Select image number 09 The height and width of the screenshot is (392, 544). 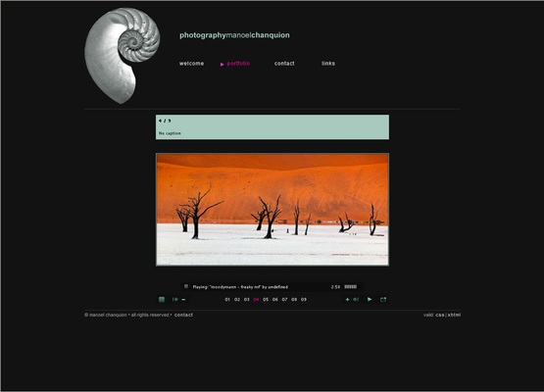pos(304,299)
